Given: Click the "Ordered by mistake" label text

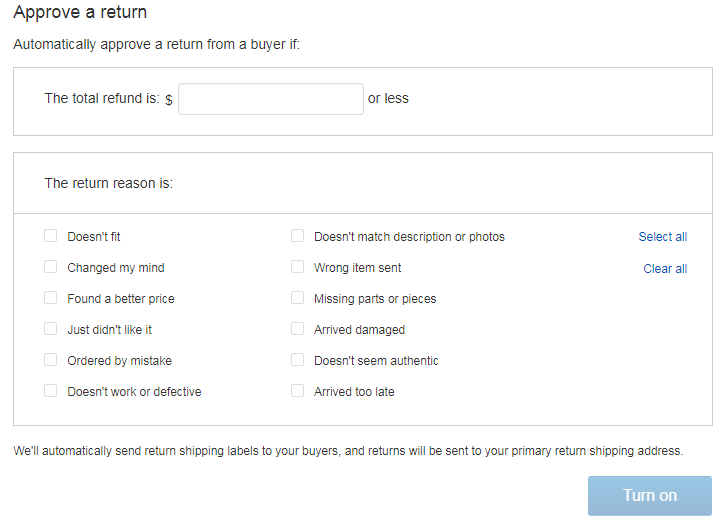Looking at the screenshot, I should [x=119, y=361].
